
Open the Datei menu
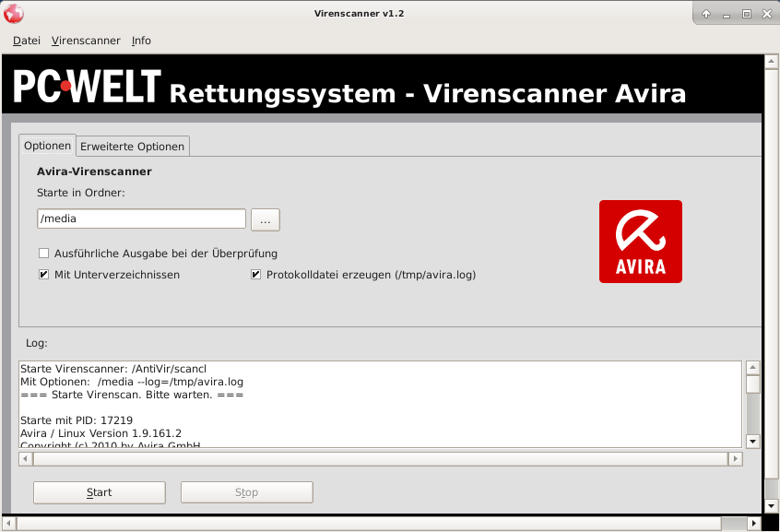pyautogui.click(x=27, y=41)
